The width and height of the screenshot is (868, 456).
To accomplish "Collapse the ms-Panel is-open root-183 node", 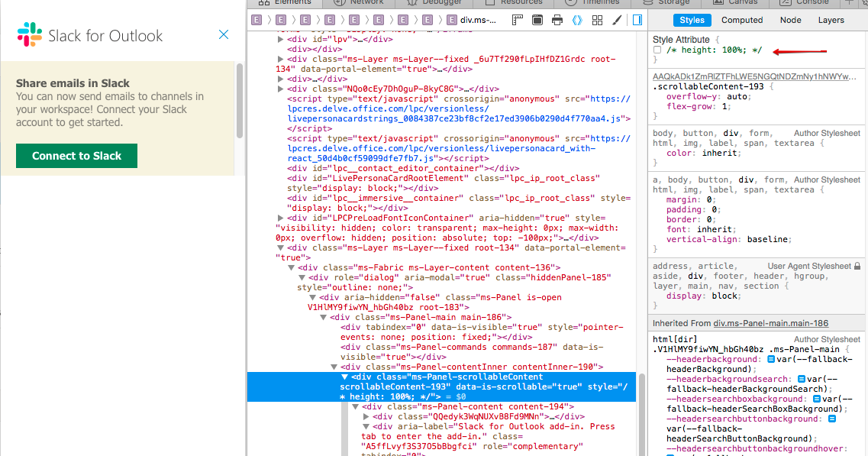I will [x=313, y=298].
